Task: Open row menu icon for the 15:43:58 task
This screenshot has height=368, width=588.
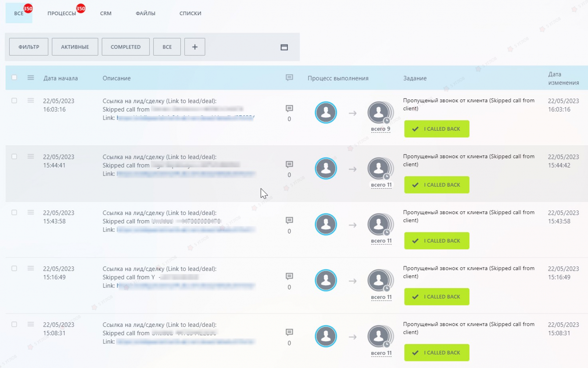Action: click(31, 212)
